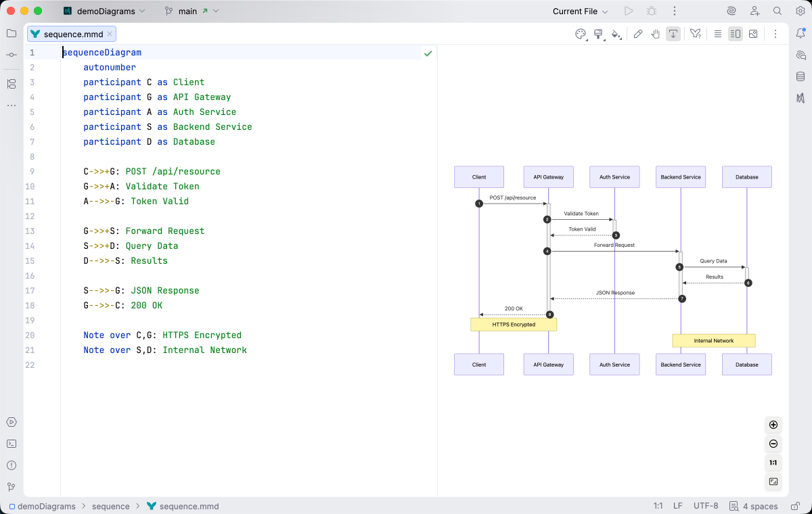812x514 pixels.
Task: Close the sequence.mmd tab
Action: 110,34
